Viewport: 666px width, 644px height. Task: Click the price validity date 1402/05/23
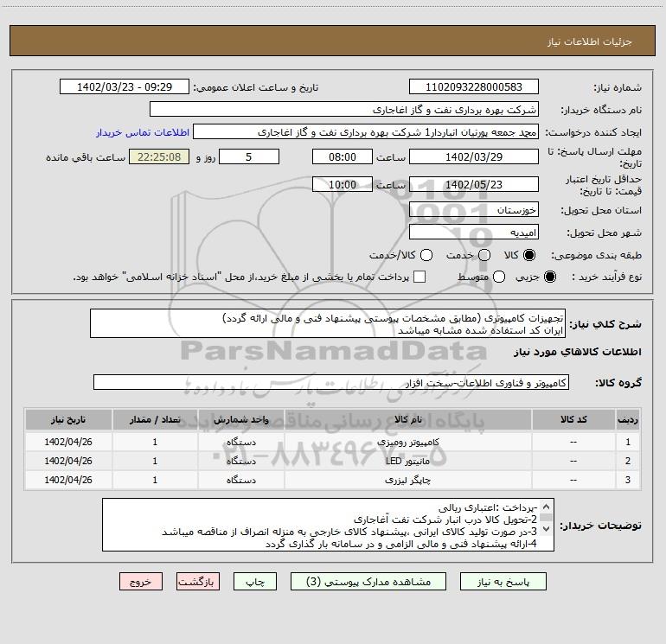pos(474,184)
